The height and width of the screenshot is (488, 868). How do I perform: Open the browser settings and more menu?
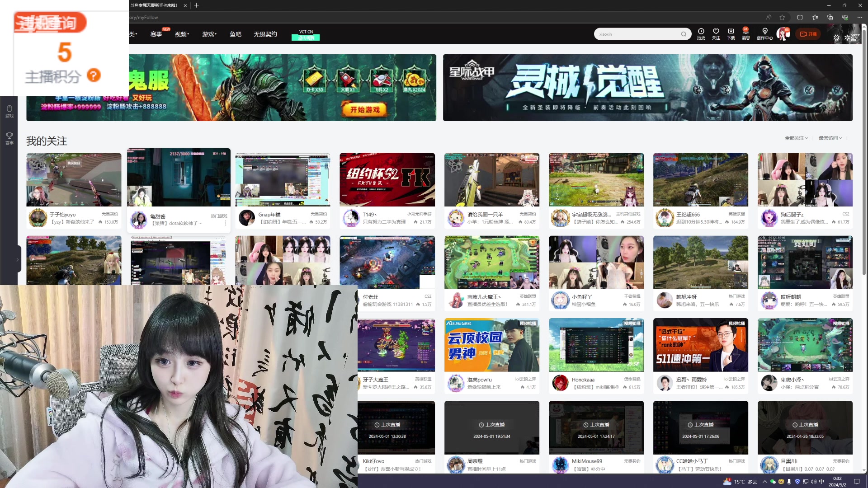[859, 17]
